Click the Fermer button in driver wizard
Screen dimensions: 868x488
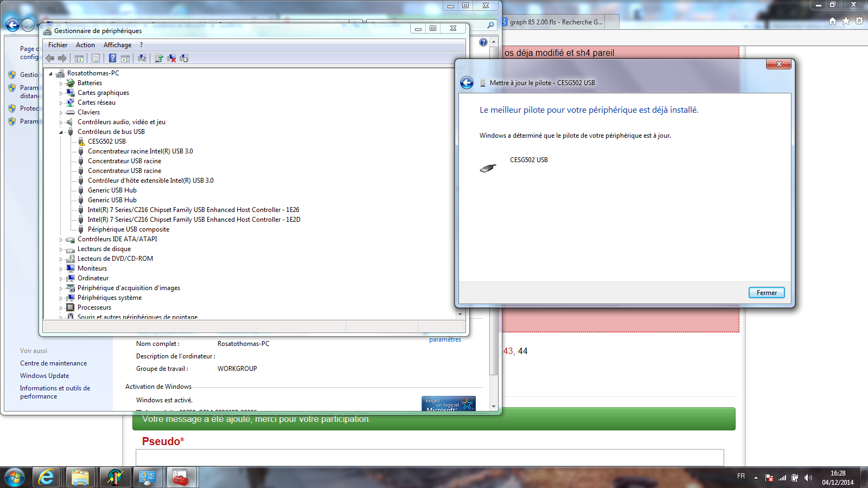click(767, 293)
